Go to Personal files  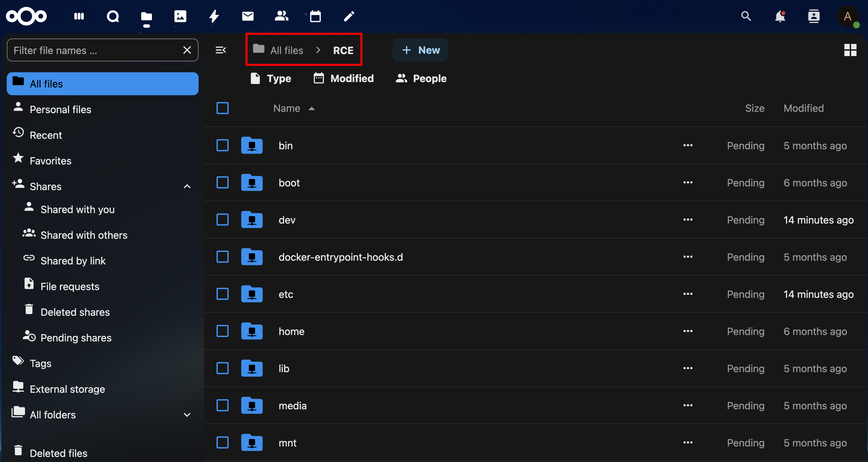point(103,109)
